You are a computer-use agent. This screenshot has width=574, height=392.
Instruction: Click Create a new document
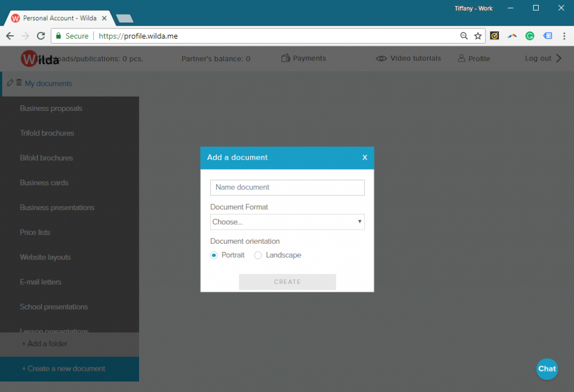point(63,369)
